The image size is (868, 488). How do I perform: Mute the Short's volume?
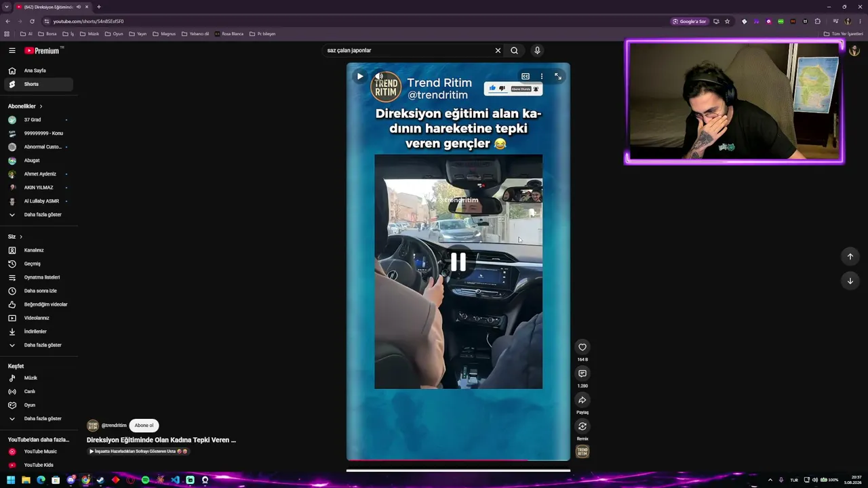(379, 77)
